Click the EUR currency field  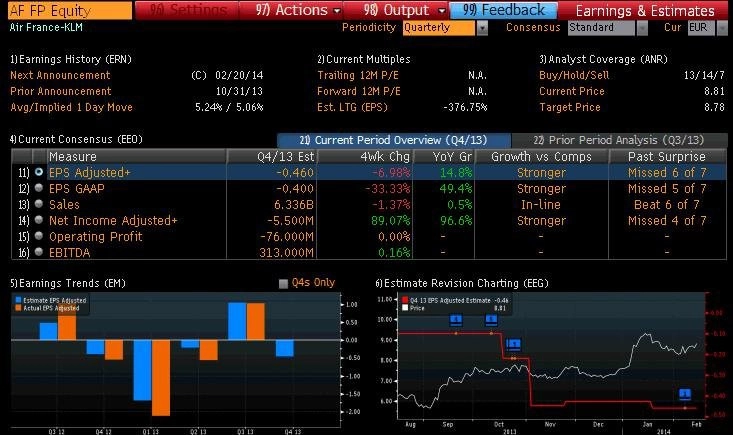[701, 28]
